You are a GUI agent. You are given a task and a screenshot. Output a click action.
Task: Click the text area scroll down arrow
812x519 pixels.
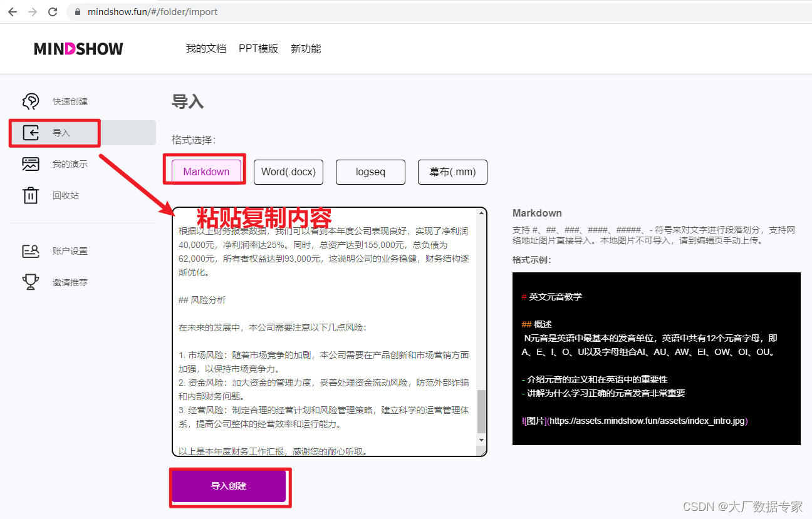[x=481, y=440]
